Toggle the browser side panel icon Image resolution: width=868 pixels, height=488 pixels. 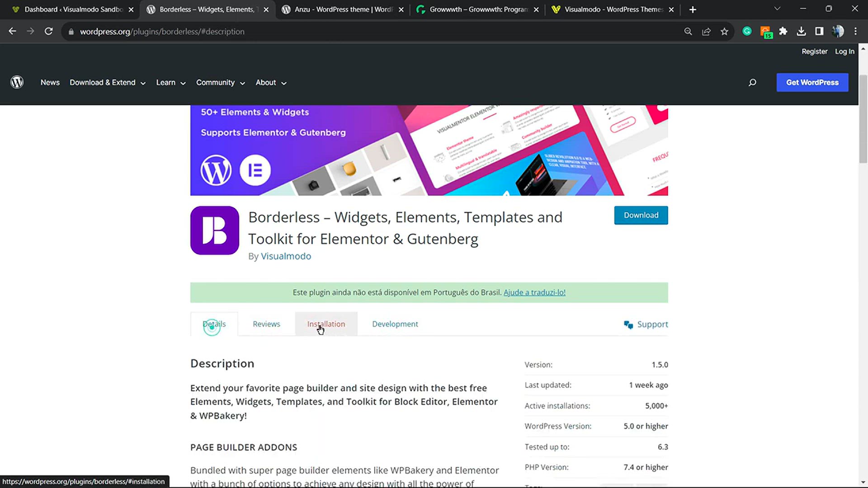(819, 31)
